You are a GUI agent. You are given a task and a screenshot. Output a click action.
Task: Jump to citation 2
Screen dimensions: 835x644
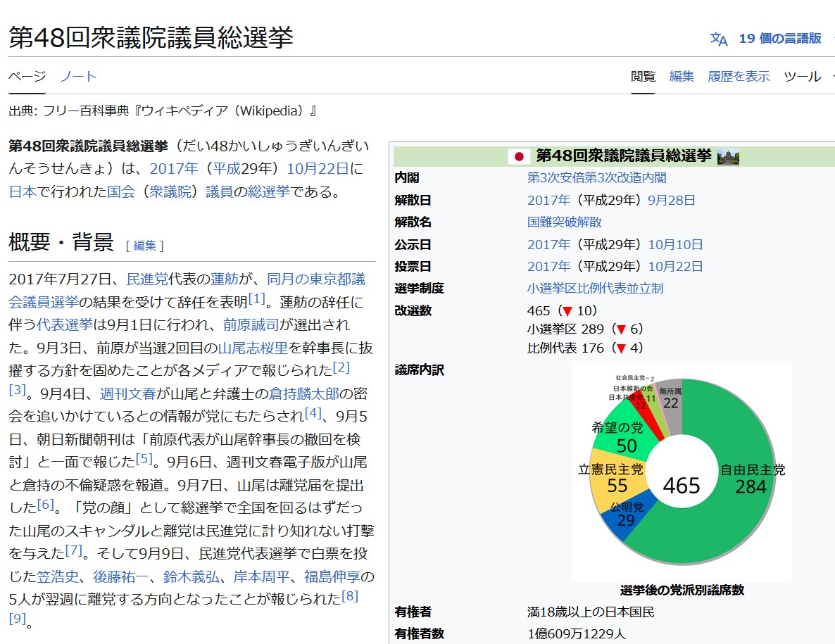(341, 367)
